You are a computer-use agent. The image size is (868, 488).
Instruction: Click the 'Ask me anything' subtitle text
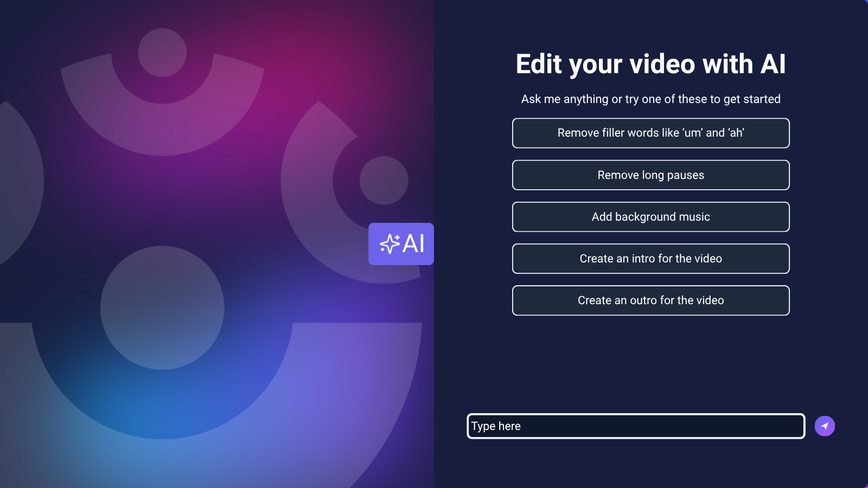pos(651,99)
